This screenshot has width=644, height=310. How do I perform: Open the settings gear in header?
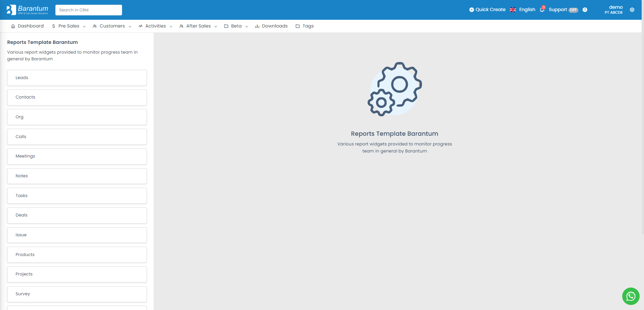click(x=632, y=10)
